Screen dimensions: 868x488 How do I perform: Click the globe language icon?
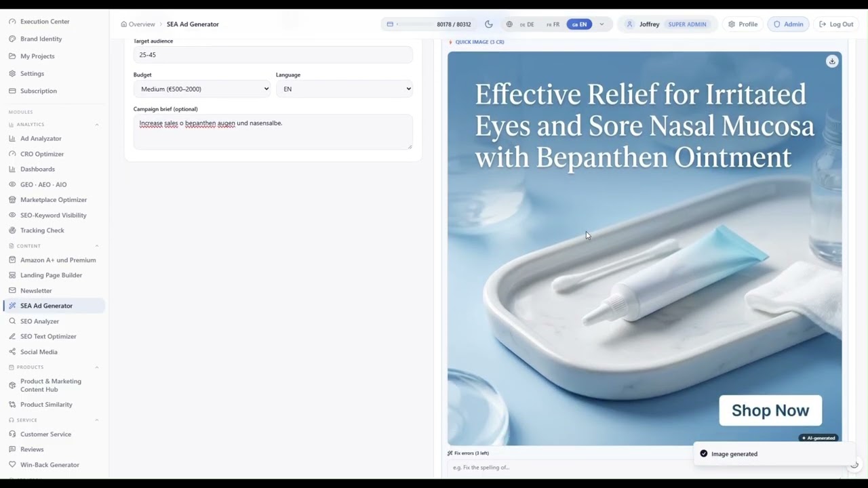pyautogui.click(x=509, y=24)
